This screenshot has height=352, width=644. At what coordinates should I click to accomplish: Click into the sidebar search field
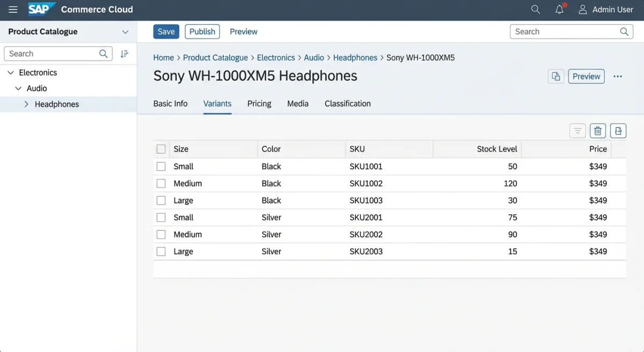point(54,53)
